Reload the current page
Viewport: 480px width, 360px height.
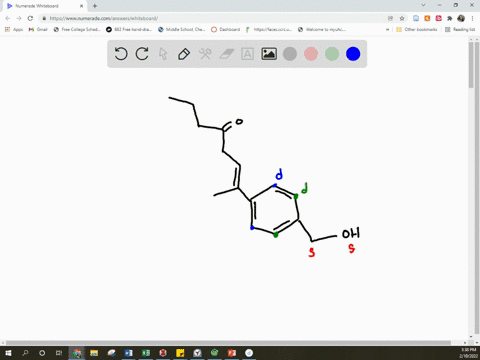click(30, 18)
